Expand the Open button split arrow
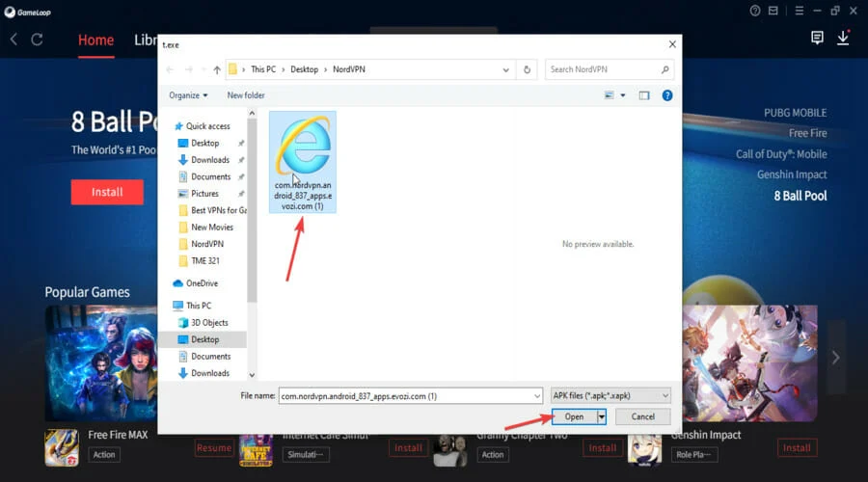868x482 pixels. point(601,416)
